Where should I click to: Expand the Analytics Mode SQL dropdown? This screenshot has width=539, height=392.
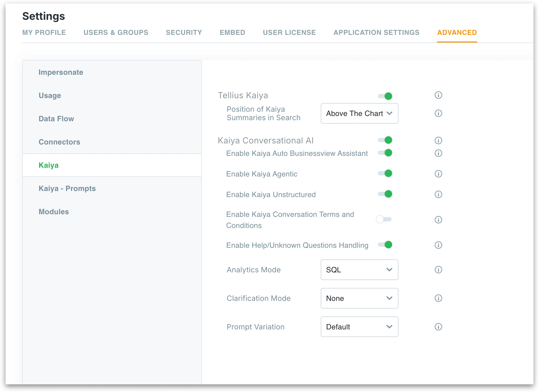click(x=359, y=270)
